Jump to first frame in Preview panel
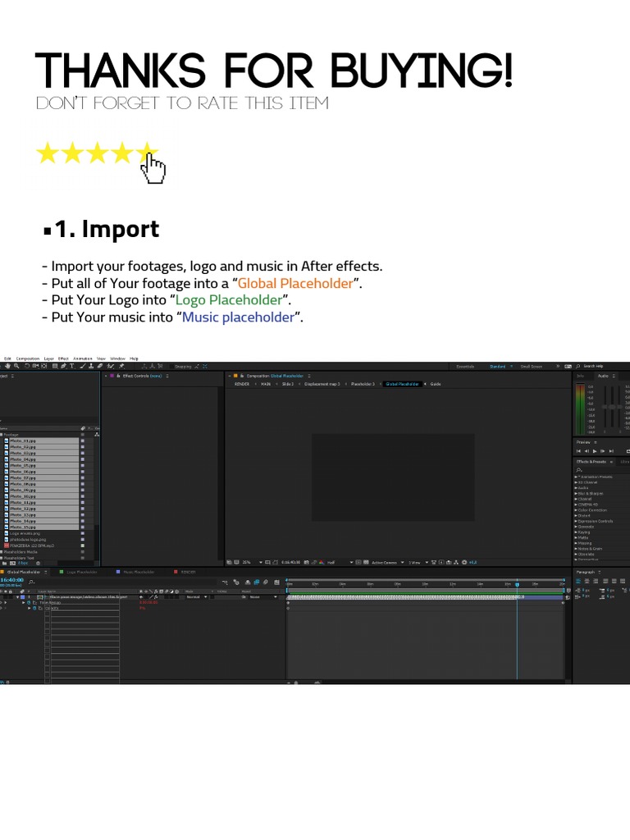The image size is (630, 840). 578,450
